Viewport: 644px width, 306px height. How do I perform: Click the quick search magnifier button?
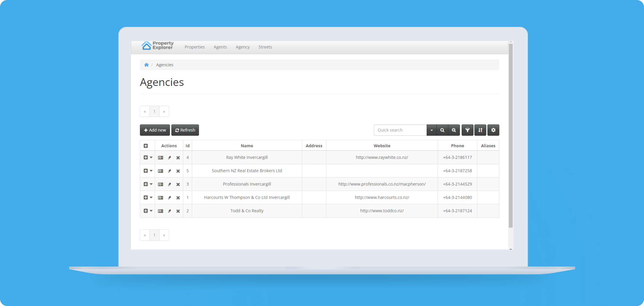pyautogui.click(x=442, y=130)
